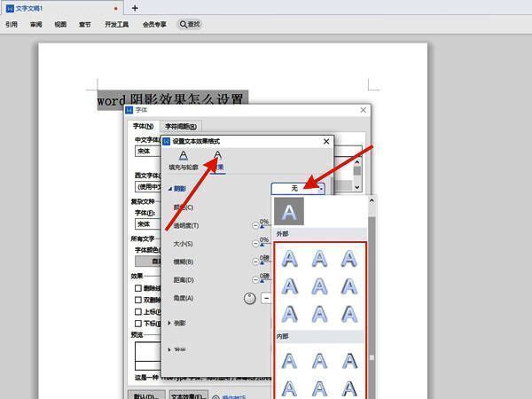Choose the first inner shadow preset
The image size is (532, 399).
289,359
